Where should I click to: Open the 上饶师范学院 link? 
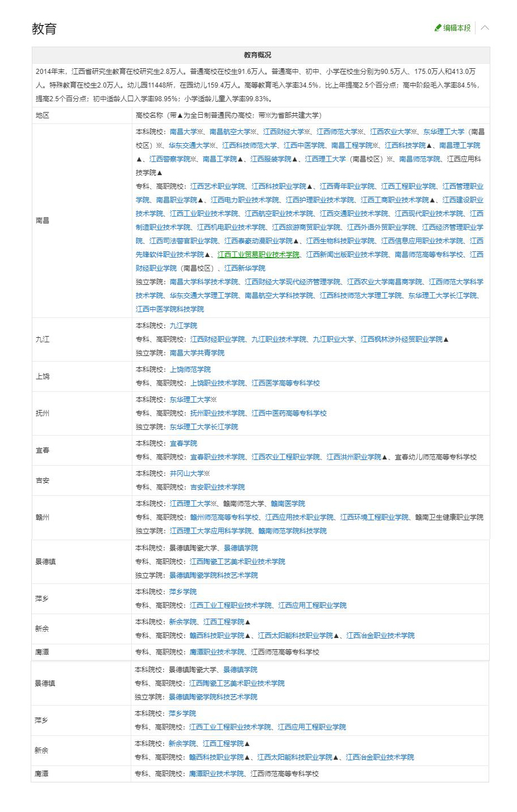click(x=190, y=370)
